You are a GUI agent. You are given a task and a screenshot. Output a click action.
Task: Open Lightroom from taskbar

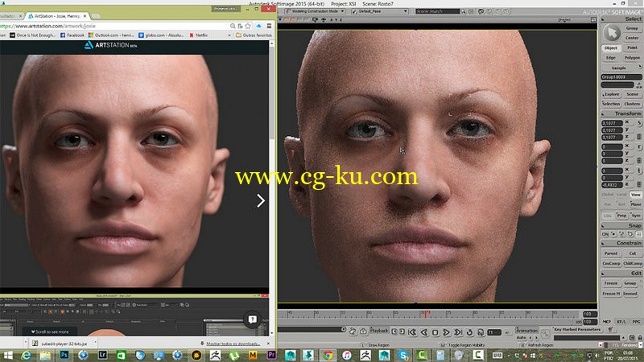click(x=102, y=355)
